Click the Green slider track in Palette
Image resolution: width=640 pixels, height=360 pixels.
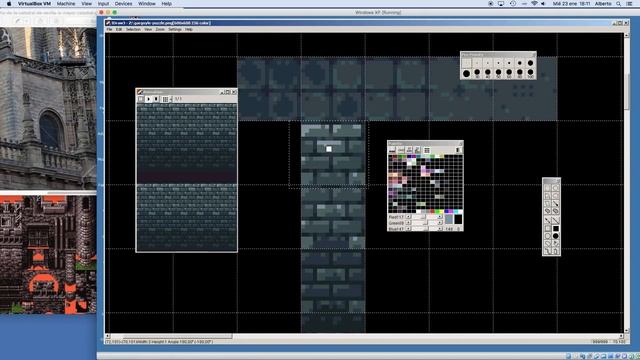point(424,223)
